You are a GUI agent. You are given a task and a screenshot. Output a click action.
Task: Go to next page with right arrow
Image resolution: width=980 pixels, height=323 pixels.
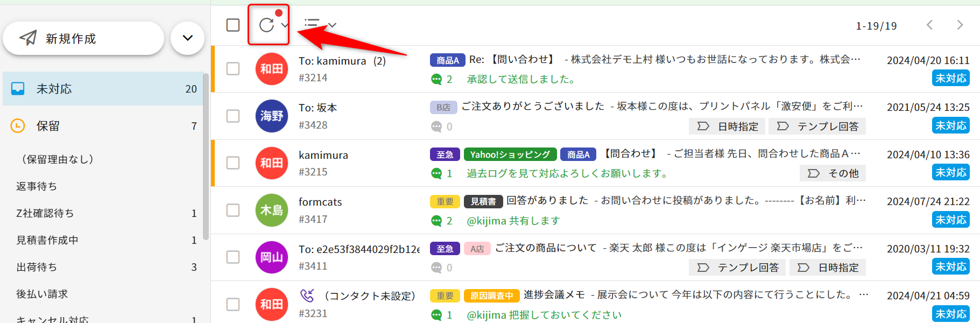(x=960, y=25)
